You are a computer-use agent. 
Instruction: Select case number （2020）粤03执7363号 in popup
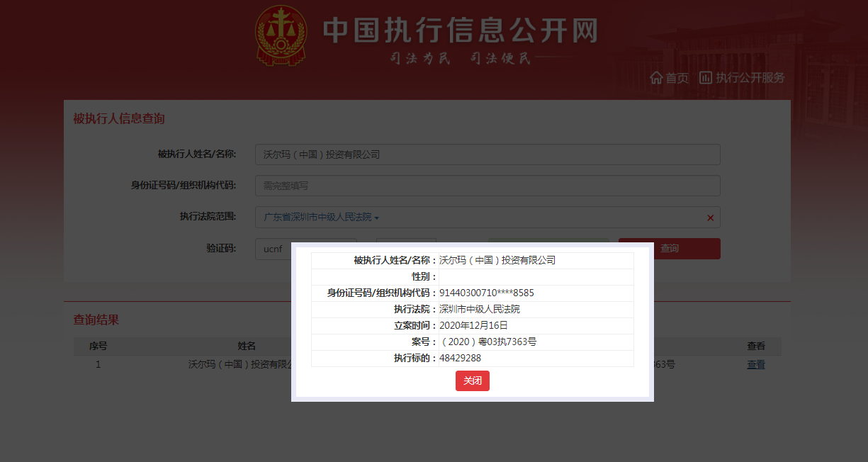pyautogui.click(x=488, y=342)
